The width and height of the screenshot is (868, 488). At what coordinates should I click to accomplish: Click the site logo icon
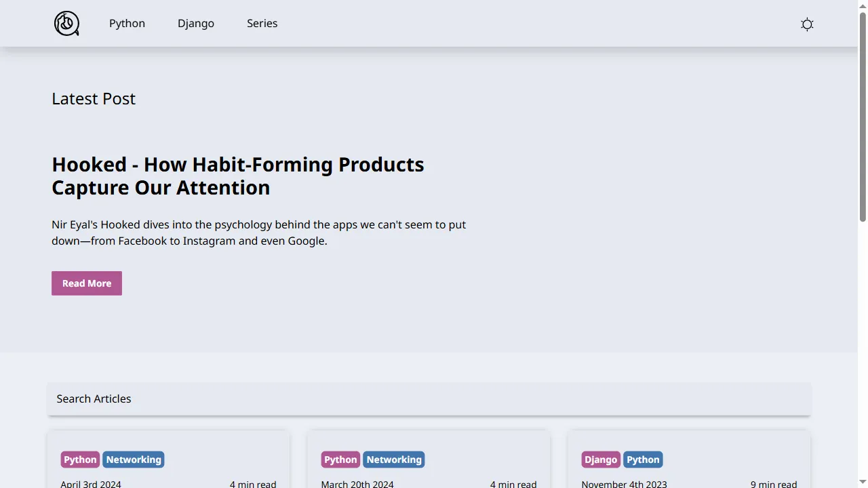coord(66,24)
